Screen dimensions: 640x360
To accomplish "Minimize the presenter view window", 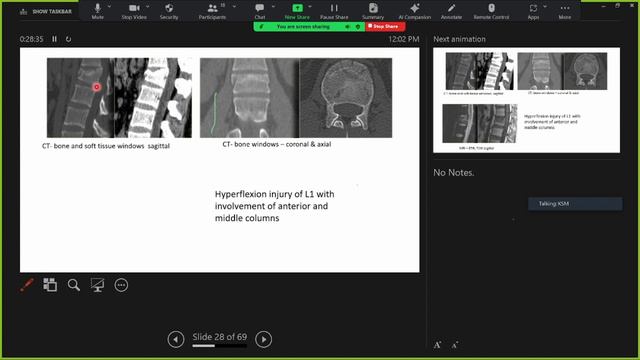I will (604, 6).
